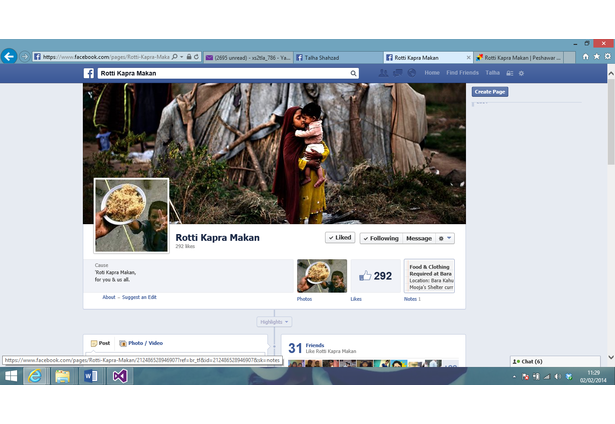Open Facebook notifications globe icon

[x=412, y=73]
